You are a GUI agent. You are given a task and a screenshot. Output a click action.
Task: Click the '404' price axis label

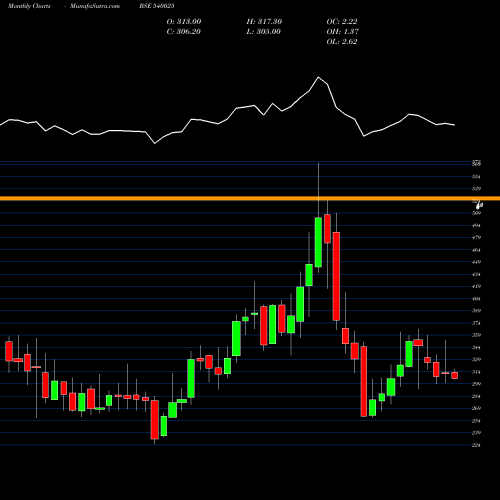[476, 299]
